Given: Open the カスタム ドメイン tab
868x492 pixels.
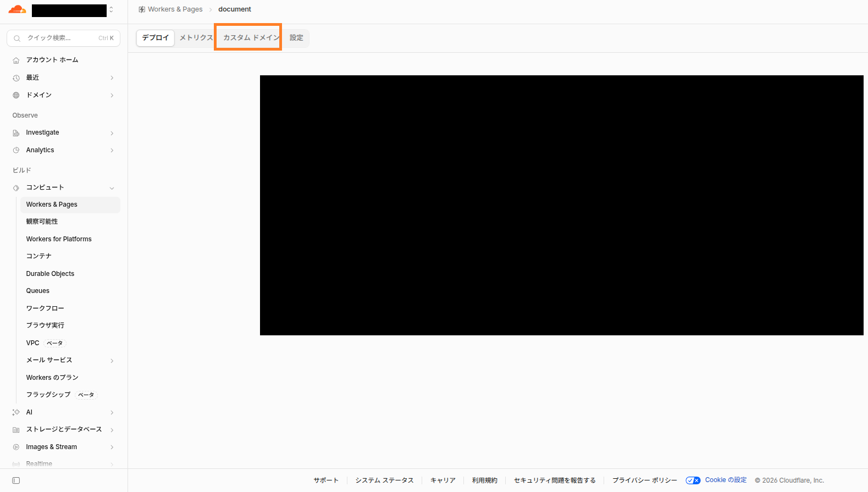Looking at the screenshot, I should coord(251,38).
